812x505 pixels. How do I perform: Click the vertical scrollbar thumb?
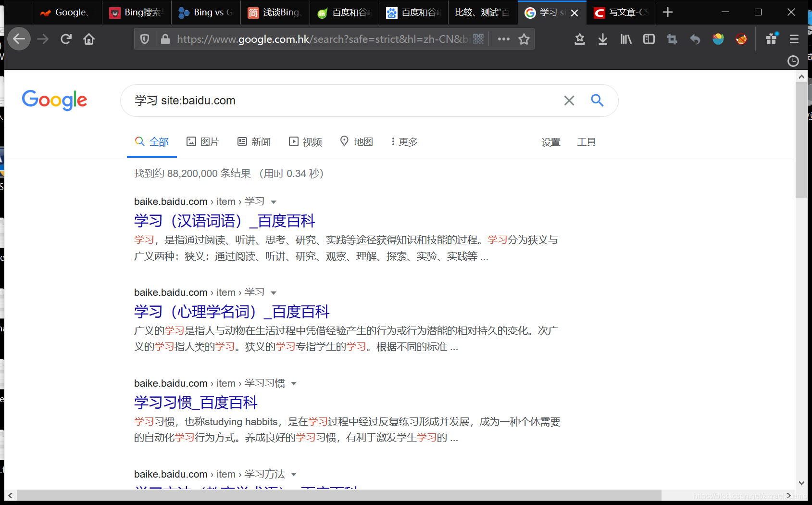click(x=801, y=139)
